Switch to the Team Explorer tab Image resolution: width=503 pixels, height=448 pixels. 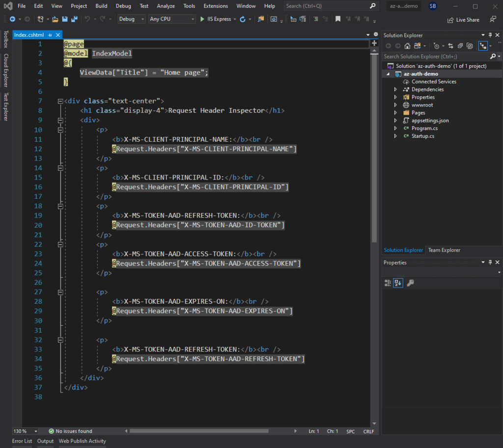pyautogui.click(x=444, y=250)
